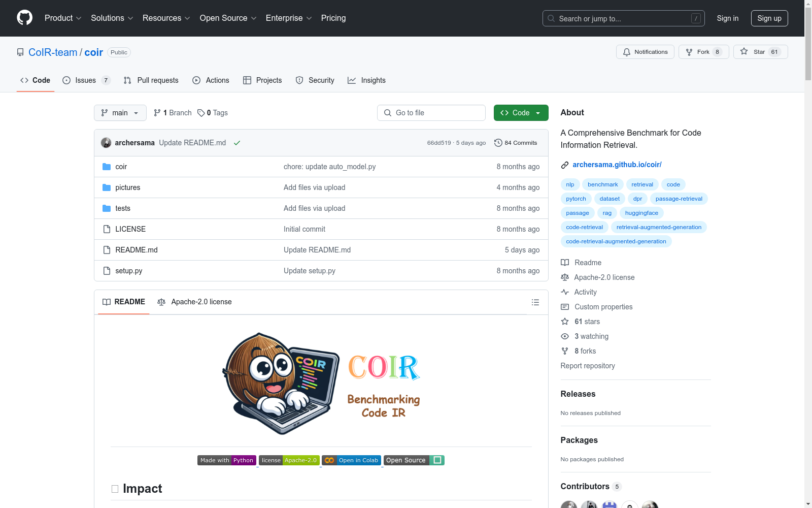This screenshot has width=812, height=508.
Task: Open the Resources dropdown menu
Action: [166, 18]
